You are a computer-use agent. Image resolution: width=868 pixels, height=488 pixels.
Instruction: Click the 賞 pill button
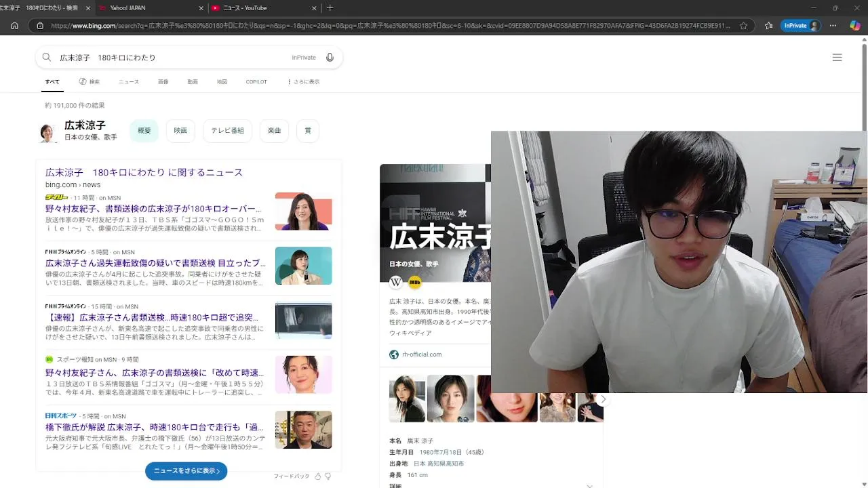point(308,131)
